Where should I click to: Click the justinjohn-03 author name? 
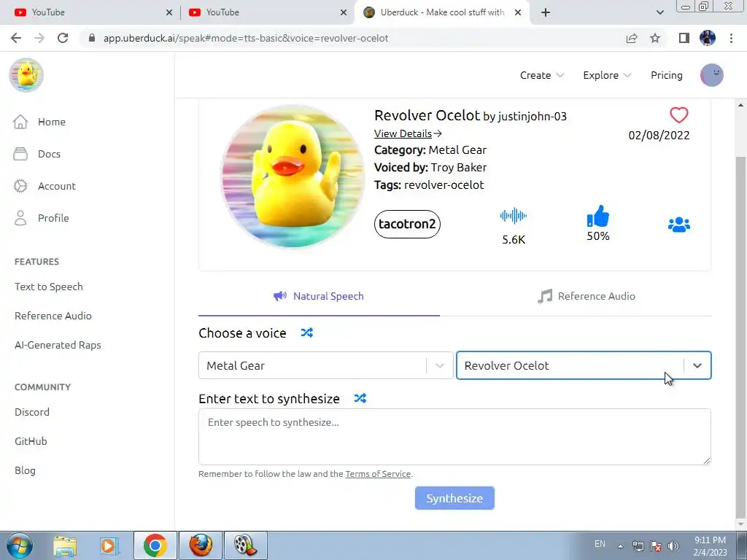(532, 116)
